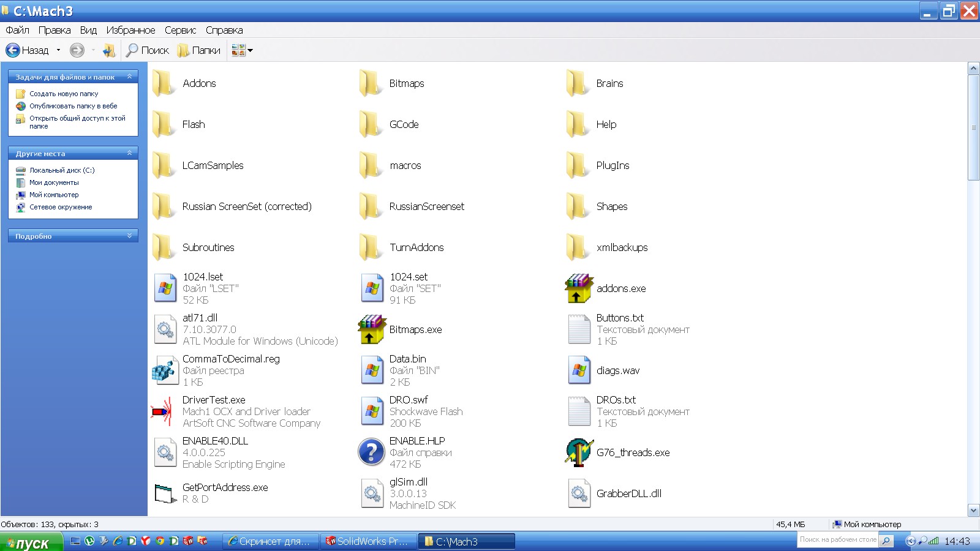Click the vertical scrollbar thumb

click(973, 127)
